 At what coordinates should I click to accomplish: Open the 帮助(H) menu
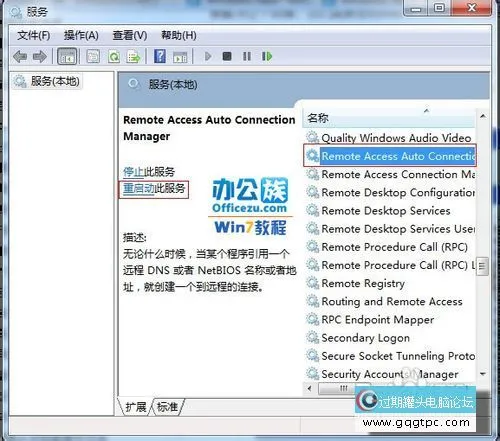(179, 35)
